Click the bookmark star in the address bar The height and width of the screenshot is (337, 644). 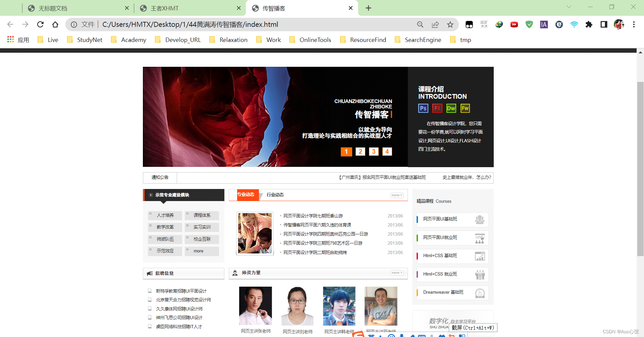pos(450,24)
